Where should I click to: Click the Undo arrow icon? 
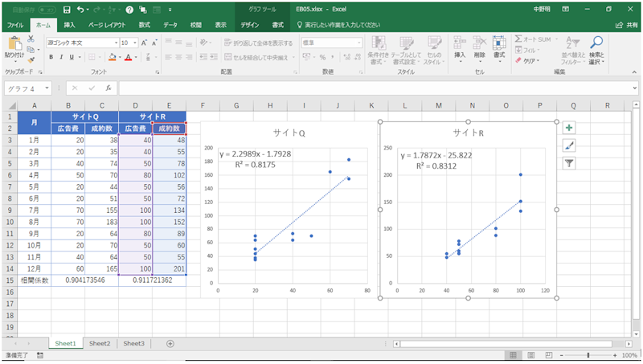click(x=81, y=10)
